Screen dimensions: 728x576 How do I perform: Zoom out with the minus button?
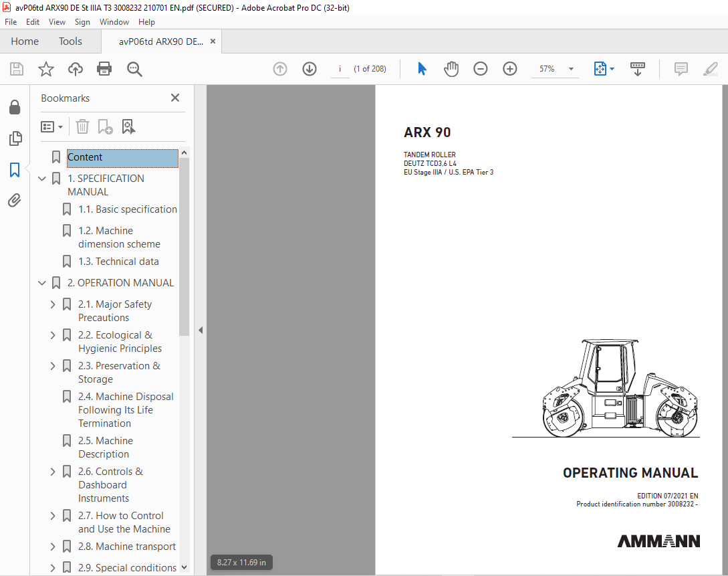pyautogui.click(x=481, y=69)
